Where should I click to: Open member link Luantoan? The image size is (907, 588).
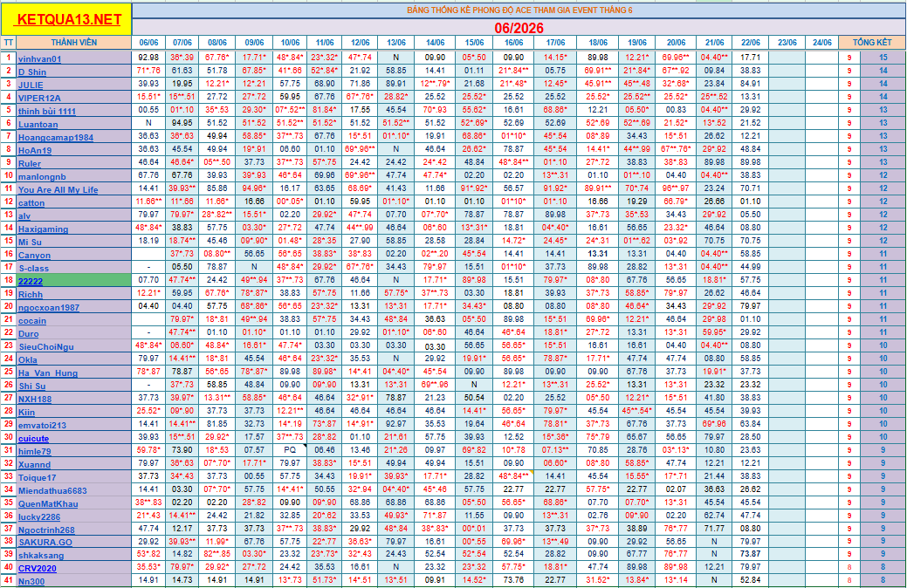point(38,124)
